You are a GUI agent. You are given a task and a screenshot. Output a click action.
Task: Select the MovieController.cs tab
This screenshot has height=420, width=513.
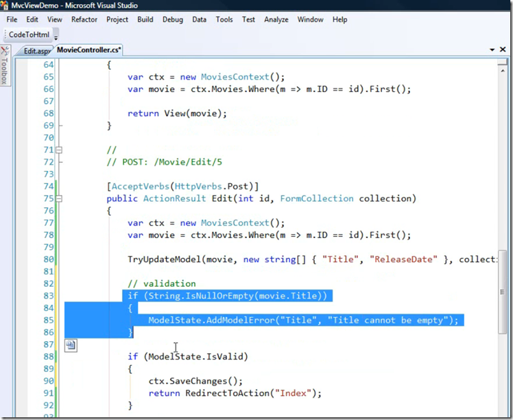point(88,50)
